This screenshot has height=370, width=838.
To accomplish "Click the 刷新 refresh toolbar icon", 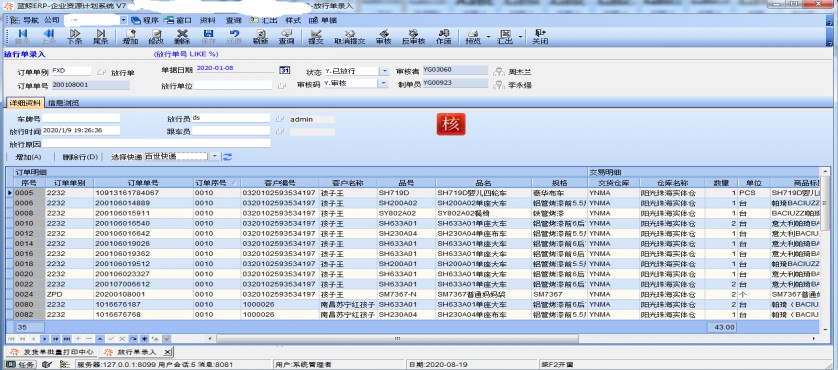I will pos(260,36).
